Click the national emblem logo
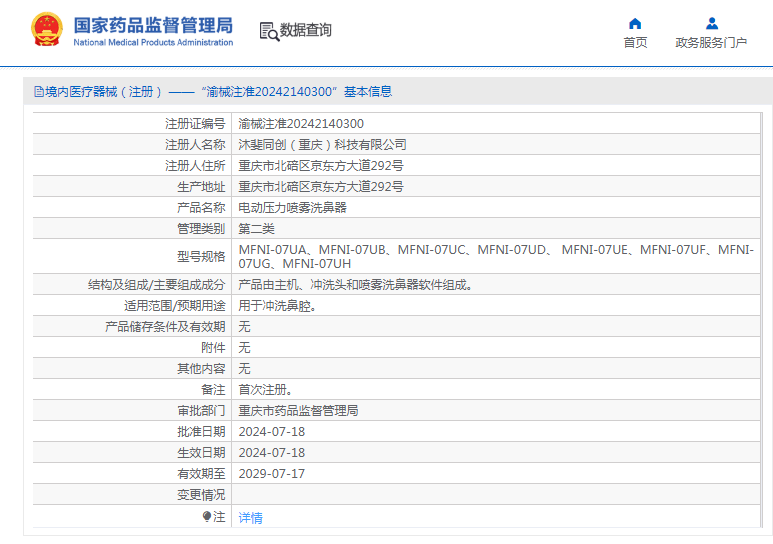This screenshot has height=544, width=773. tap(47, 30)
